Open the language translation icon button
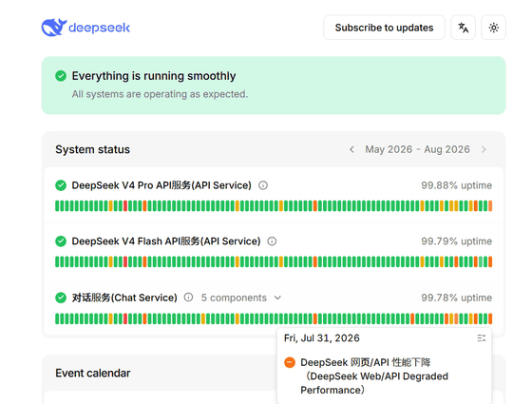532x404 pixels. [x=463, y=28]
